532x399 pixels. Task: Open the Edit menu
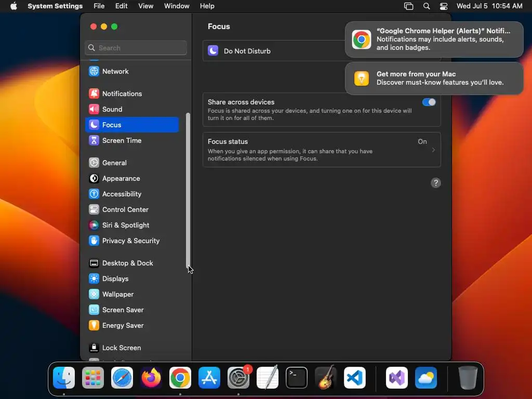pyautogui.click(x=121, y=6)
